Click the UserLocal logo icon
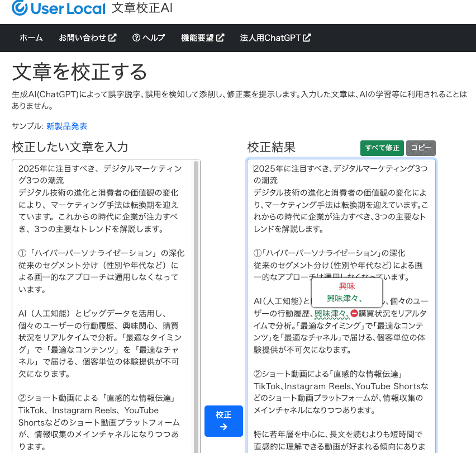The image size is (476, 453). (x=18, y=8)
